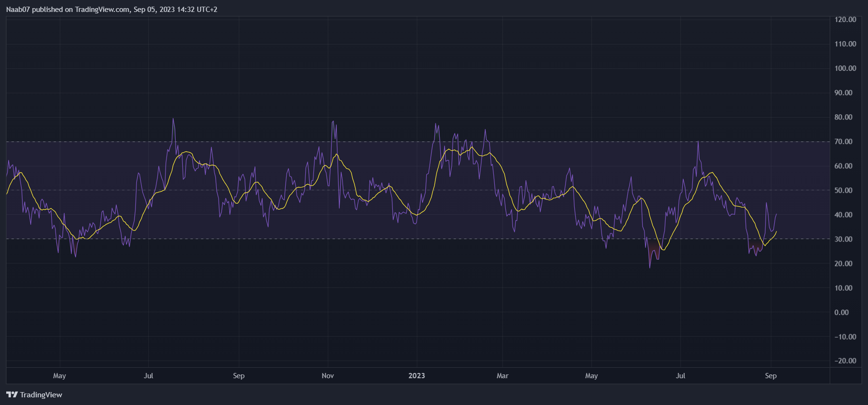This screenshot has height=405, width=868.
Task: Click the 50.00 midline axis label
Action: pyautogui.click(x=844, y=190)
